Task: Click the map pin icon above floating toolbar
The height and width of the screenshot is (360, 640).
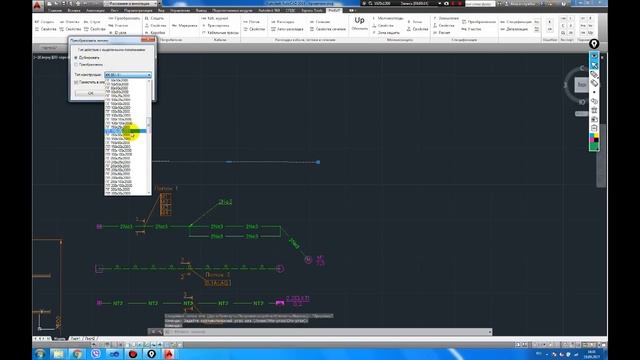Action: coord(594,44)
